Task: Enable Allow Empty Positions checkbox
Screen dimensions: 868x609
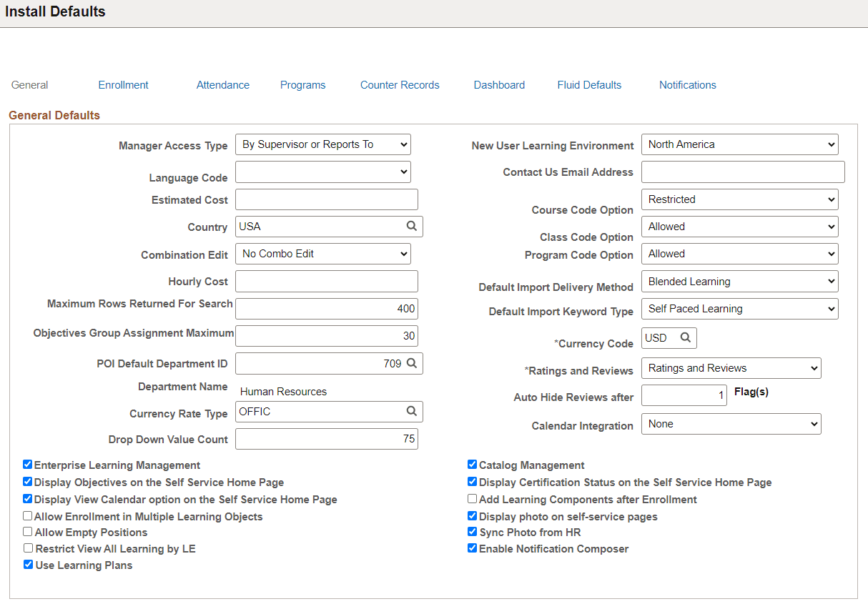Action: 28,532
